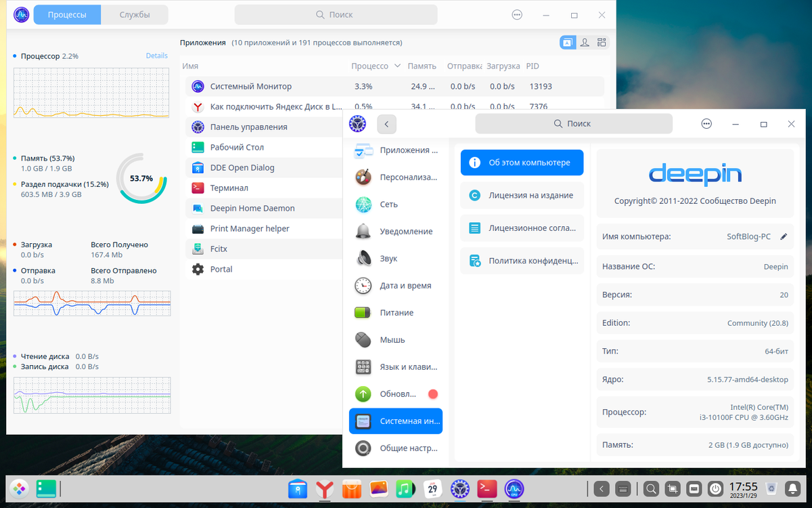Select Об этом компьютере page

pyautogui.click(x=522, y=163)
